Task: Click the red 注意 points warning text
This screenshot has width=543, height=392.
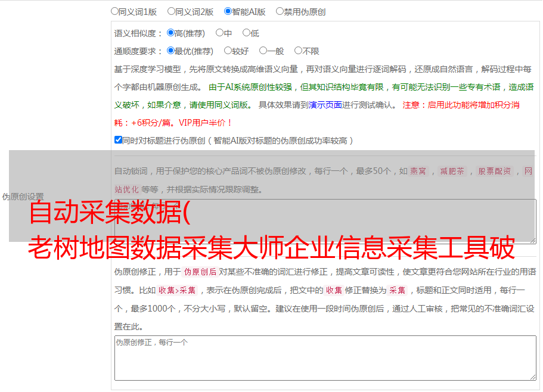Action: [461, 105]
